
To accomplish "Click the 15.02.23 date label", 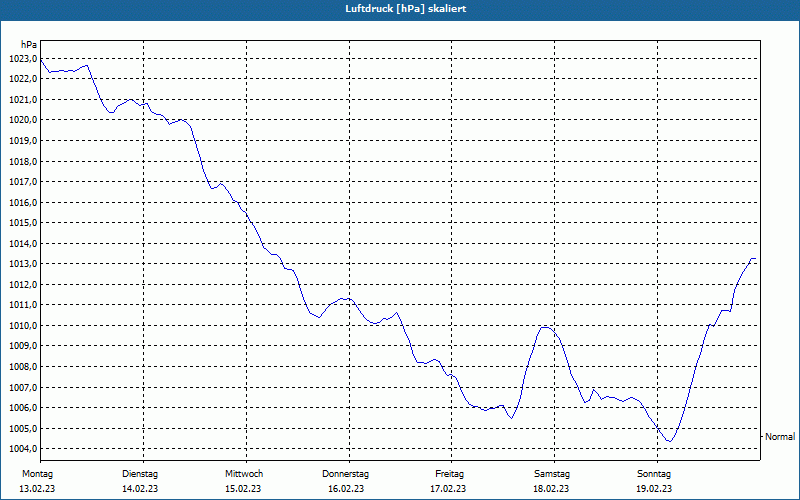I will coord(243,489).
